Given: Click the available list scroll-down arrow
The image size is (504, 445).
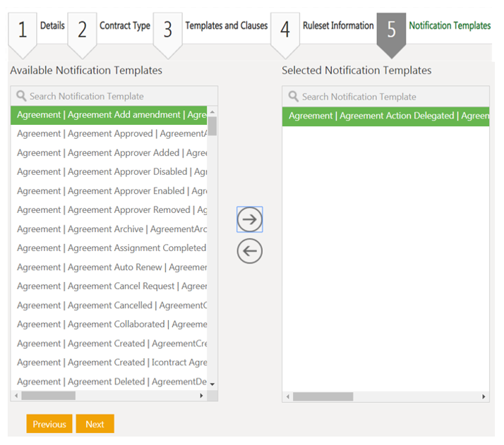Looking at the screenshot, I should click(212, 384).
